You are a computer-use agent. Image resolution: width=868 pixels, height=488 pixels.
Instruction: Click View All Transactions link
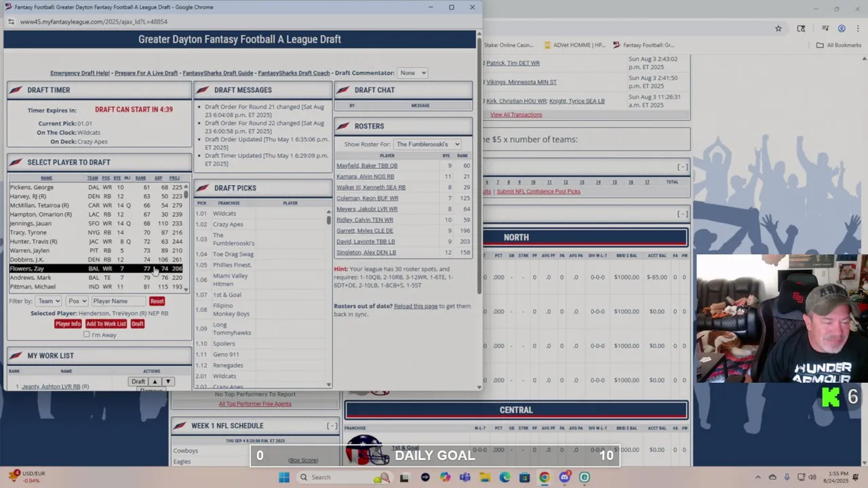pos(516,115)
